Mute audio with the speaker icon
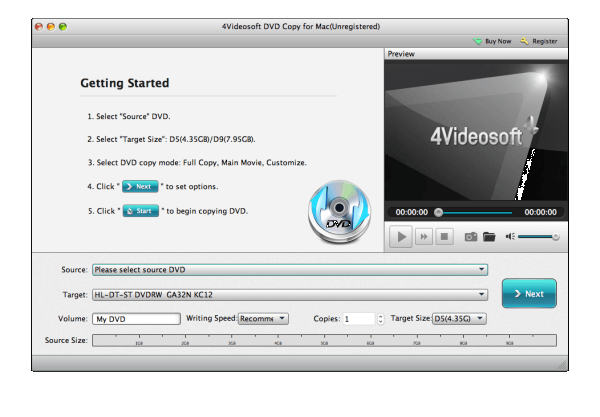Image resolution: width=600 pixels, height=417 pixels. pyautogui.click(x=510, y=237)
